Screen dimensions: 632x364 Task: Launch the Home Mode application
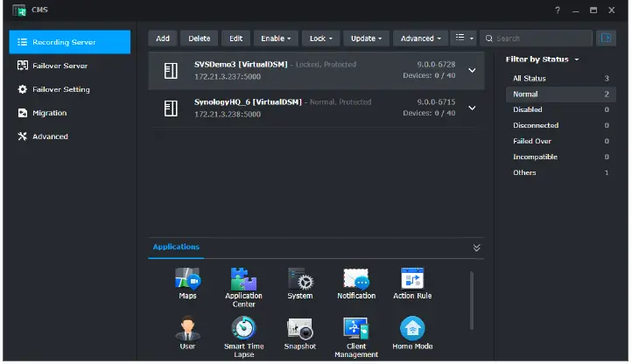point(412,333)
